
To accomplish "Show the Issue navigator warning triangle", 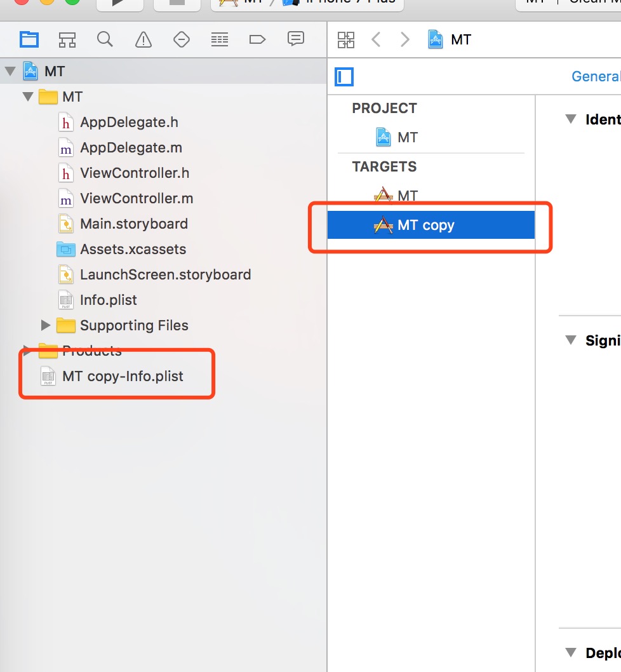I will (x=143, y=40).
